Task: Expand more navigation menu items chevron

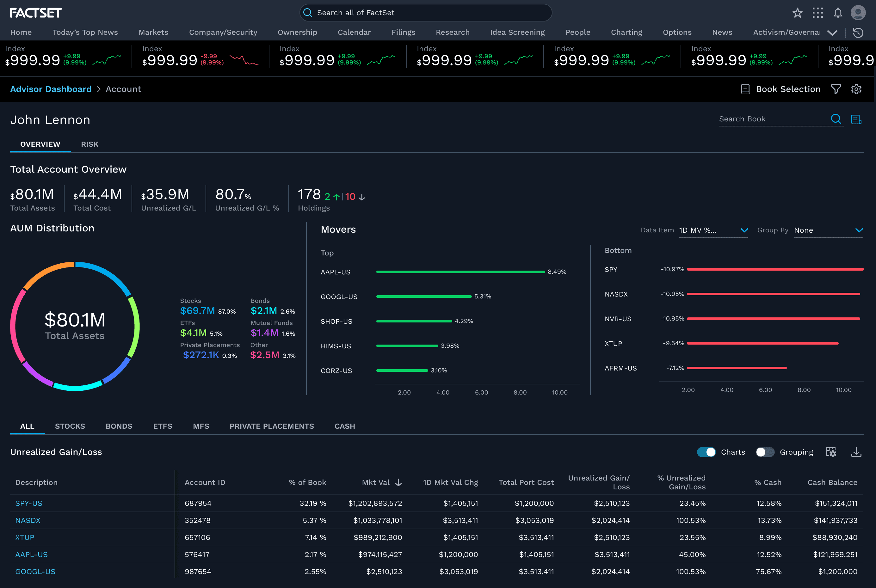Action: tap(832, 33)
